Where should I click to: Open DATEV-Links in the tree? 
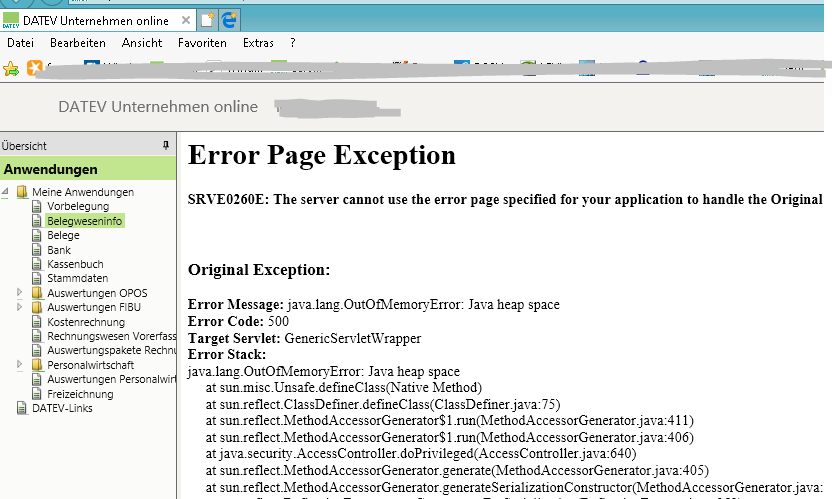pos(62,408)
